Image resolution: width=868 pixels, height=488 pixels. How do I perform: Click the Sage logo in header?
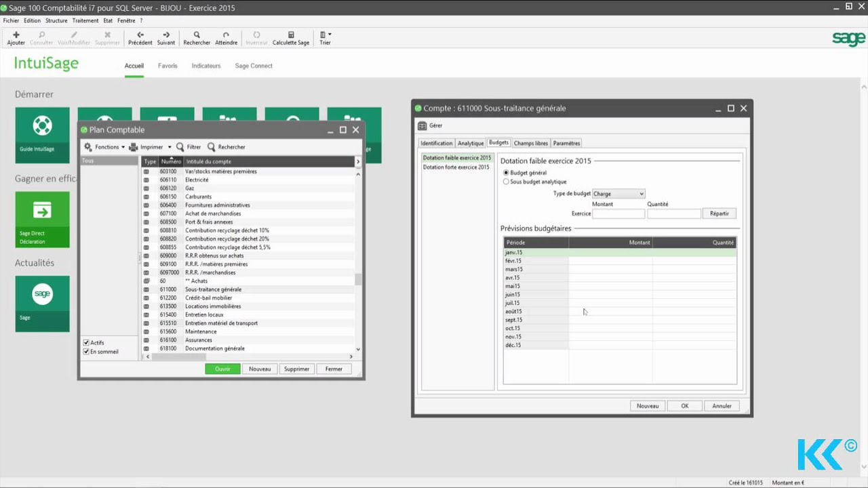coord(848,39)
